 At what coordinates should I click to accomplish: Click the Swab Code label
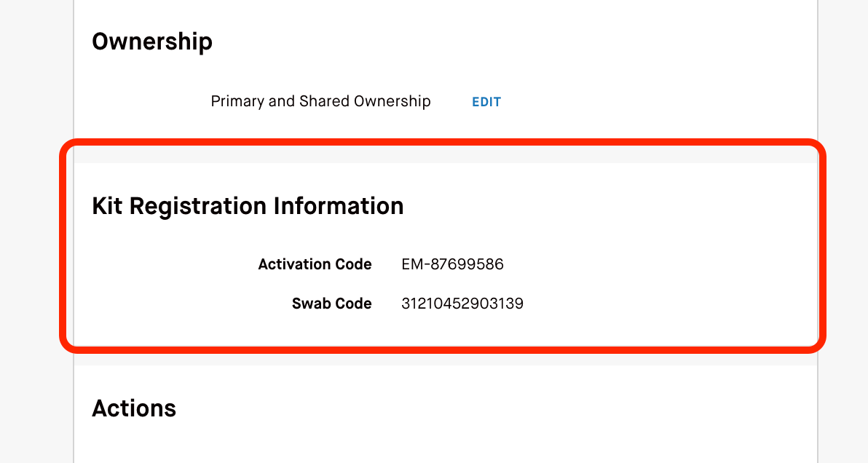click(332, 303)
